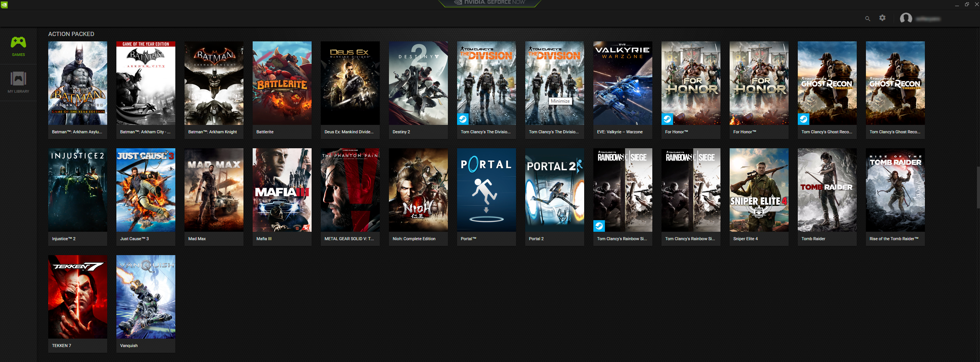Select the 'Tomb Raider' title label
The height and width of the screenshot is (362, 980).
click(x=813, y=239)
